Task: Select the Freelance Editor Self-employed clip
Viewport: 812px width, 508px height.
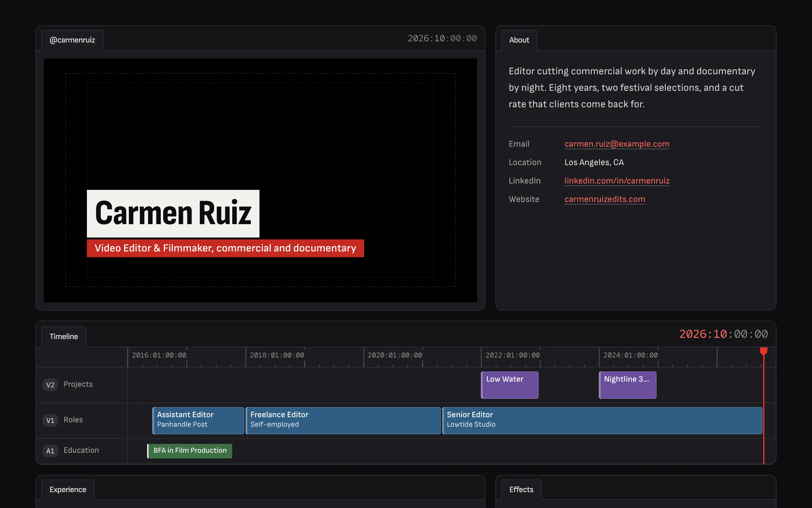Action: tap(343, 421)
